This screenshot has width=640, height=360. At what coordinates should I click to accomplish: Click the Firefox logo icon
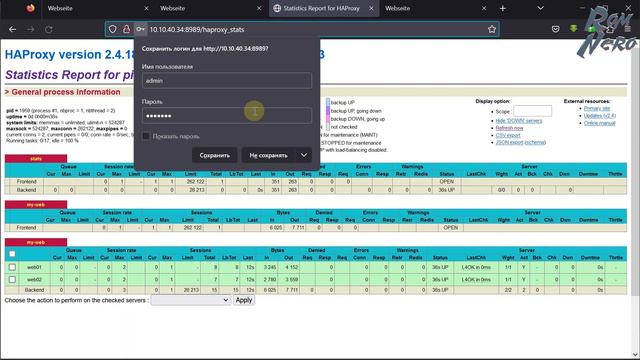click(30, 8)
